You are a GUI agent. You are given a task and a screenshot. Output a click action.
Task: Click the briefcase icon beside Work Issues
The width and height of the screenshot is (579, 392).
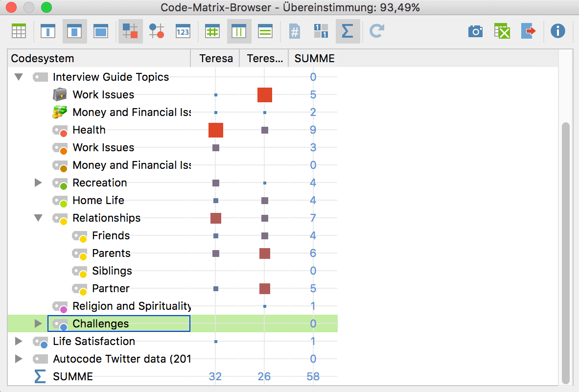click(x=60, y=94)
